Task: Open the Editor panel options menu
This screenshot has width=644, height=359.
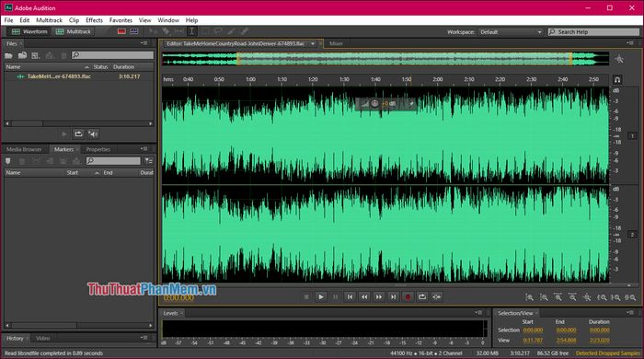Action: (x=630, y=43)
